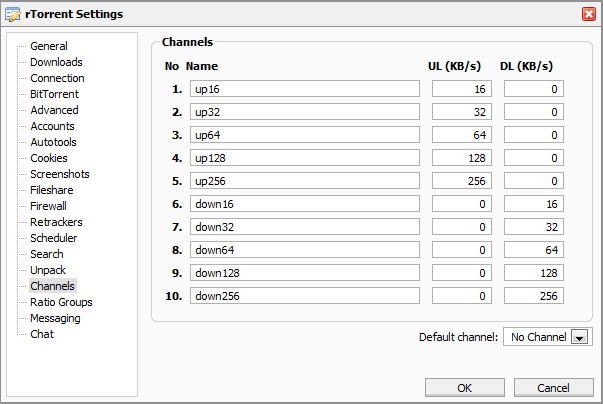Click the UL field for channel up128

click(462, 158)
